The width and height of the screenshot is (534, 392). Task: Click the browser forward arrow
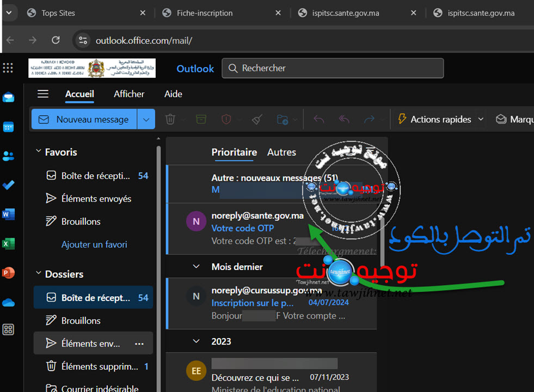[x=33, y=40]
